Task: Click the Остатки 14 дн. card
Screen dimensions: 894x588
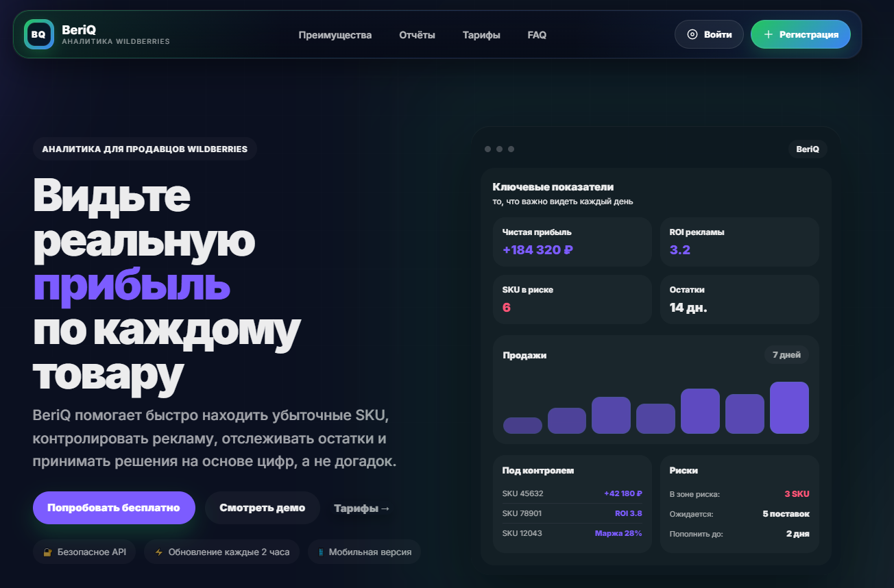Action: [x=740, y=299]
